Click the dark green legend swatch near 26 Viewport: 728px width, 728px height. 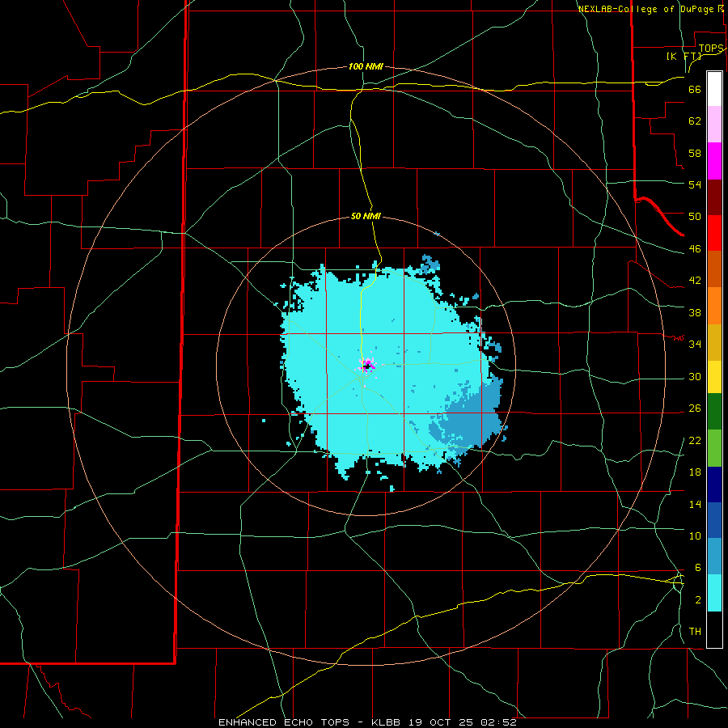[714, 412]
